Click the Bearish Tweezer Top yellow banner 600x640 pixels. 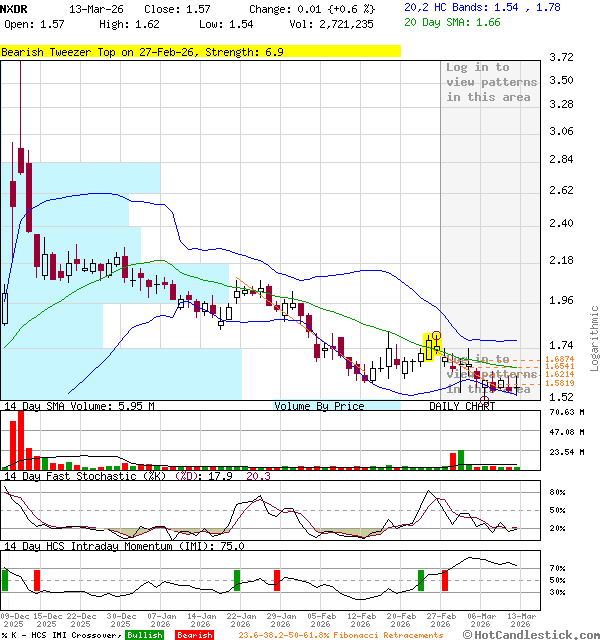click(200, 50)
